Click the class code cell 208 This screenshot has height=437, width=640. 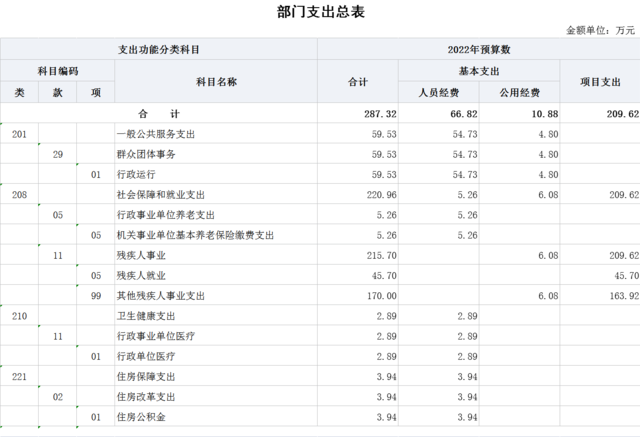pos(19,195)
